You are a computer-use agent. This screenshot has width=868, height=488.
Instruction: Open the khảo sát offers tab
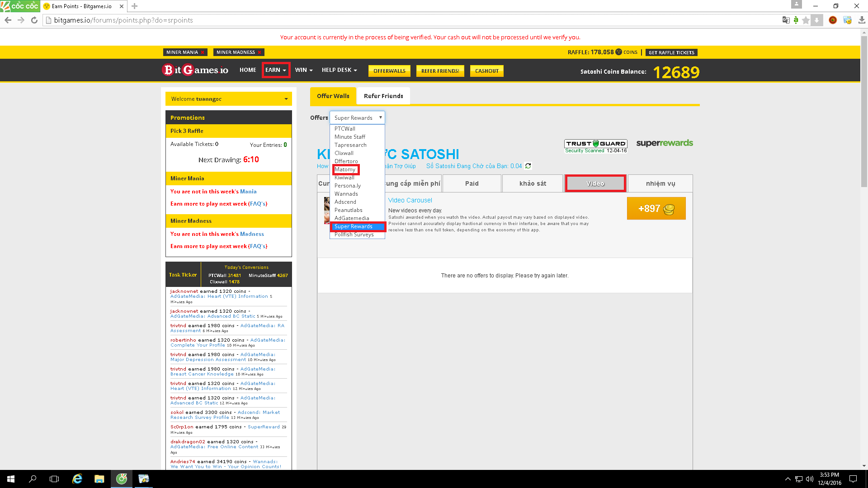click(x=533, y=183)
